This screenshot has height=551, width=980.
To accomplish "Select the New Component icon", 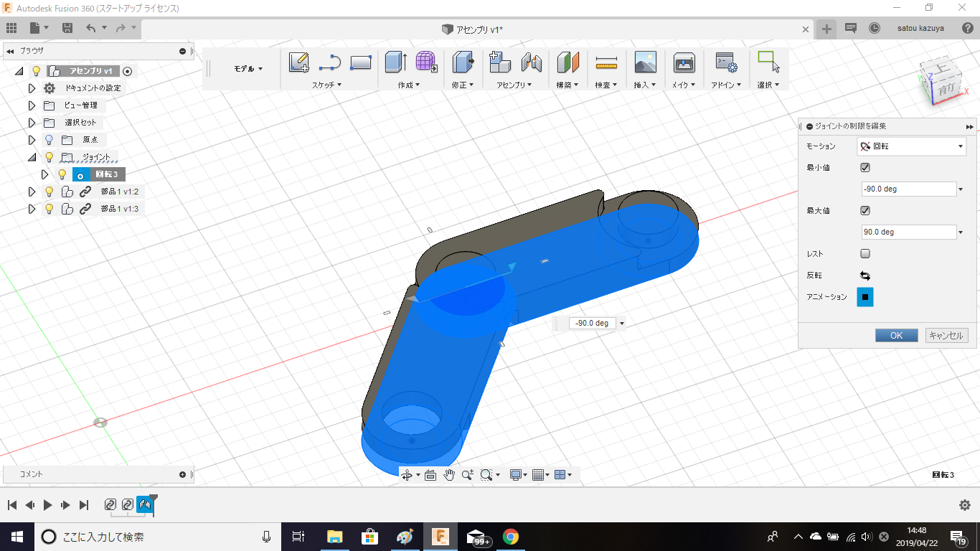I will (500, 62).
